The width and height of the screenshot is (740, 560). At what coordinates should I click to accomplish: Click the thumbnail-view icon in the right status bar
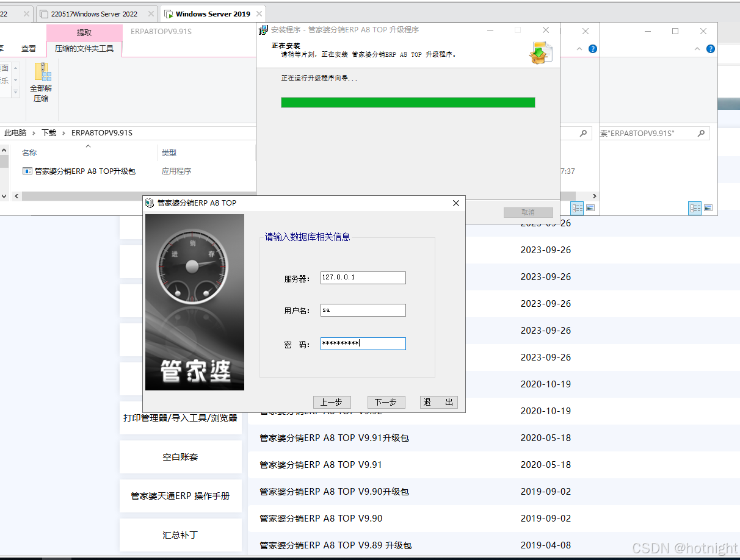point(708,208)
